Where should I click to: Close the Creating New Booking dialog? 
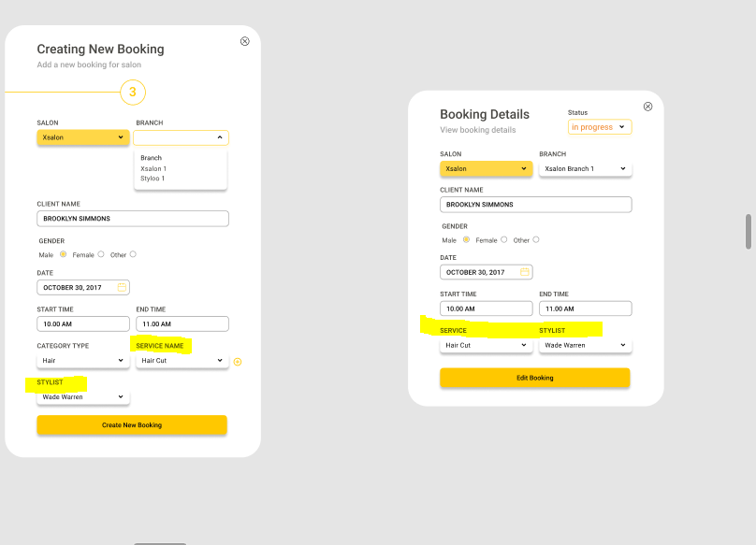[245, 41]
